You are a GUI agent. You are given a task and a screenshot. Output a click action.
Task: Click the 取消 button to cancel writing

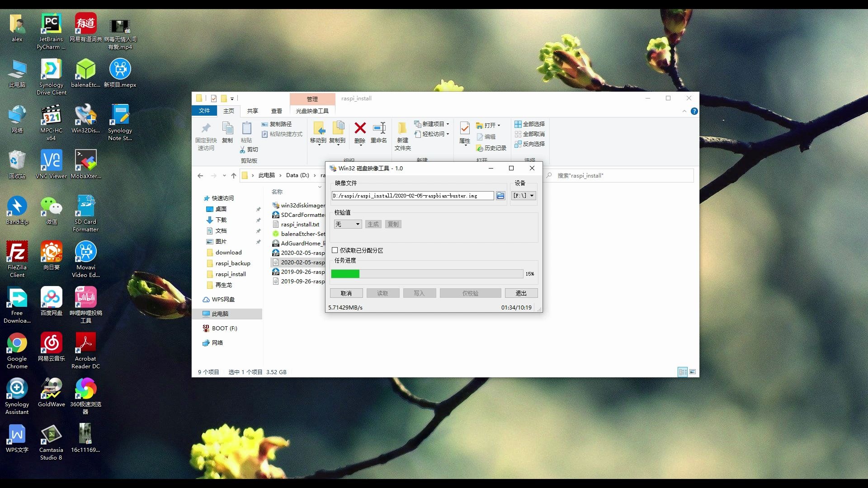[x=346, y=293]
